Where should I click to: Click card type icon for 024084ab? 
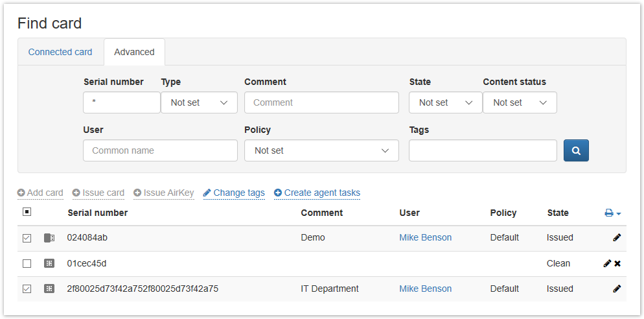[49, 238]
